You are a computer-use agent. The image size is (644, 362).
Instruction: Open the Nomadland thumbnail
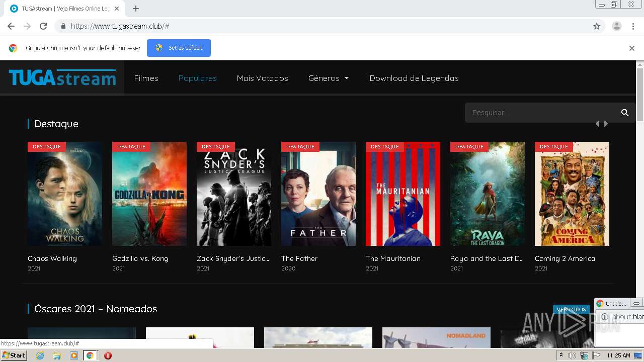[x=436, y=338]
